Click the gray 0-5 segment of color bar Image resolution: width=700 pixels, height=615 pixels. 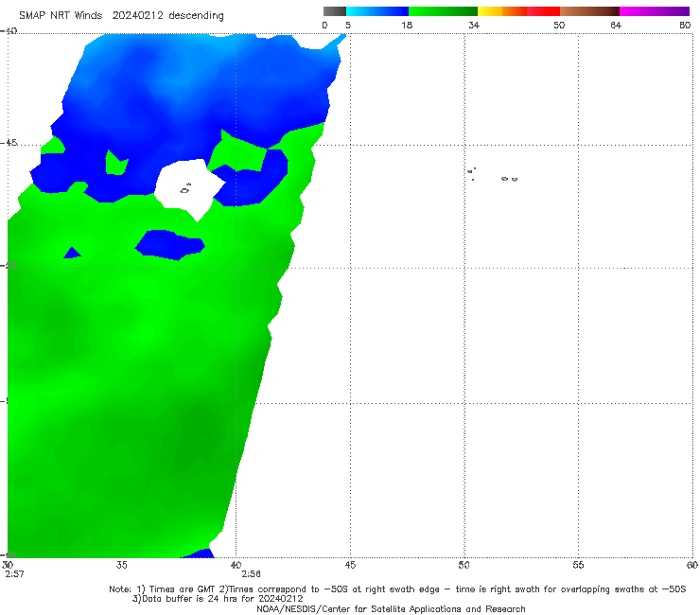[x=335, y=11]
